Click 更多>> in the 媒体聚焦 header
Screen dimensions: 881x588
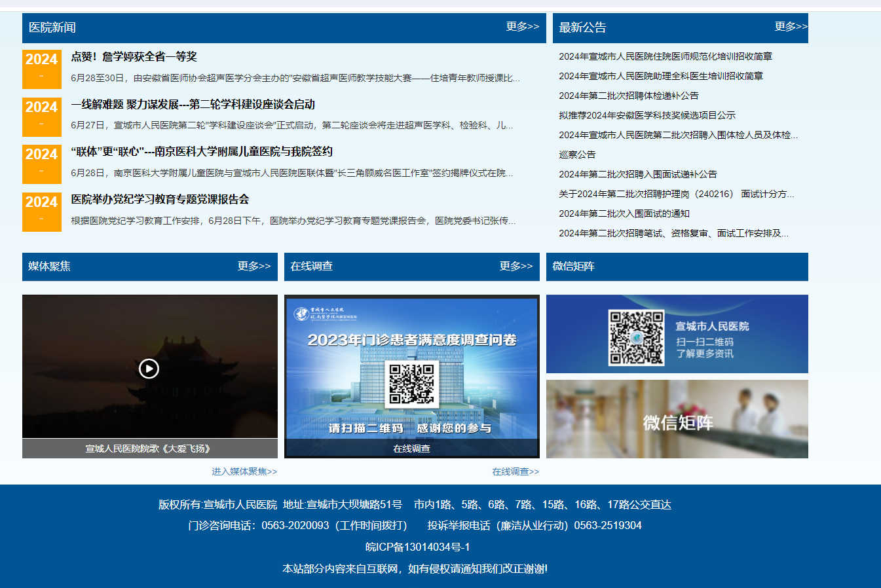(253, 266)
